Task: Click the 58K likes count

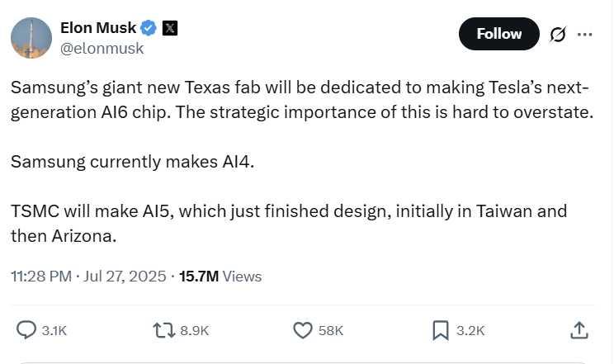Action: tap(331, 331)
